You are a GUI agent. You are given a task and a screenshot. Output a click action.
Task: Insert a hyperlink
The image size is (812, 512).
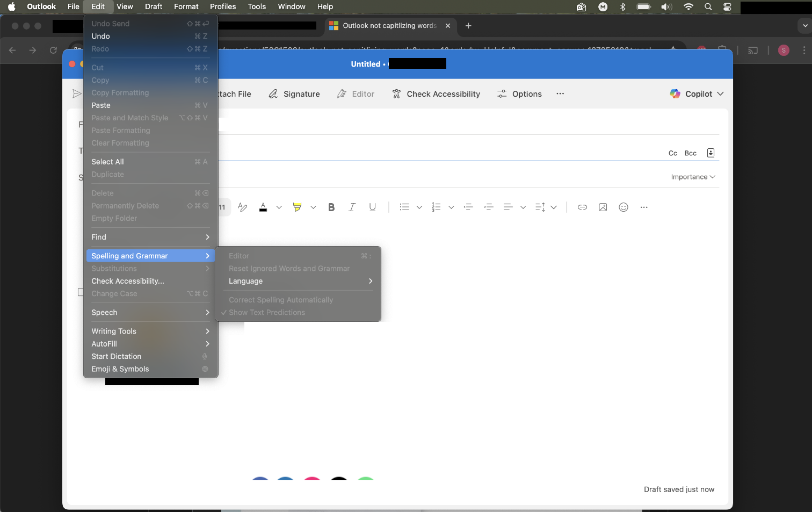[x=582, y=207]
